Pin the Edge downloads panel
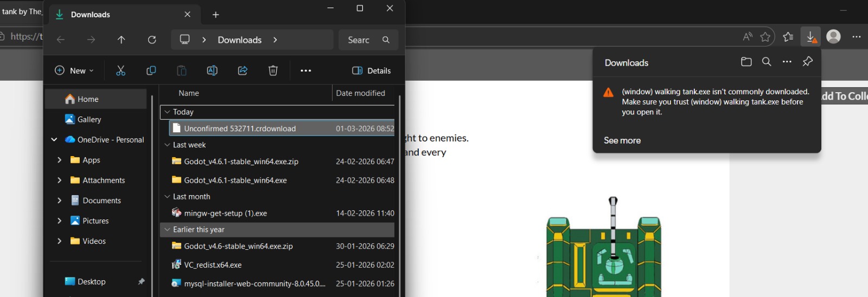The width and height of the screenshot is (868, 297). [x=807, y=62]
